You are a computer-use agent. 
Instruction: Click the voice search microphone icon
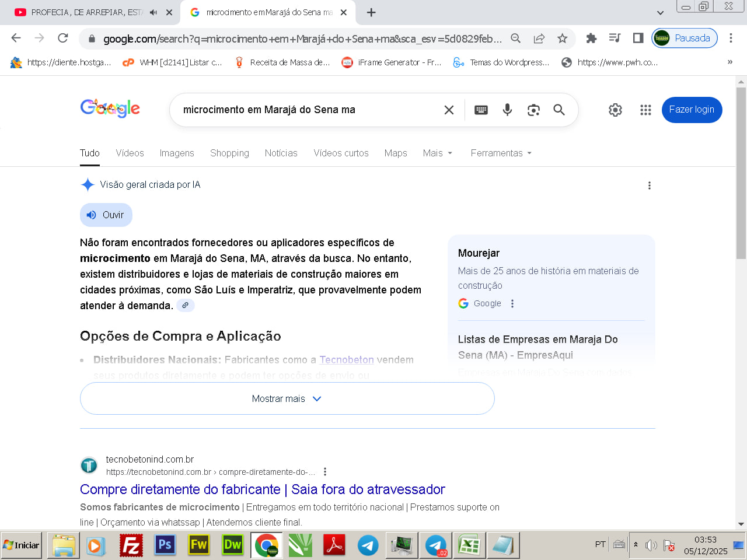pos(507,110)
